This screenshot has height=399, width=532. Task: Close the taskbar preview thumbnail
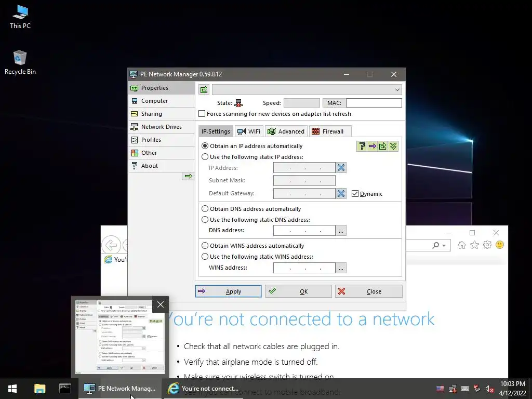[x=161, y=304]
